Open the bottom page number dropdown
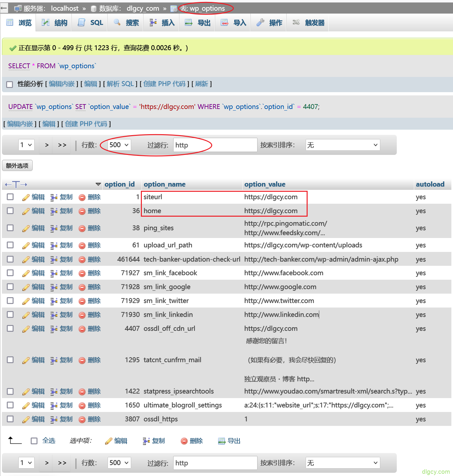 click(26, 463)
